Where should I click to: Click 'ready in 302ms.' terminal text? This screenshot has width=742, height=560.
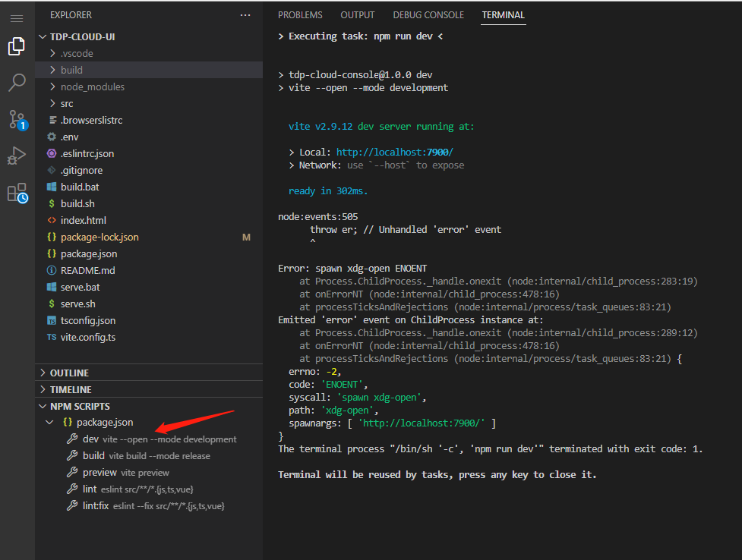pos(328,191)
